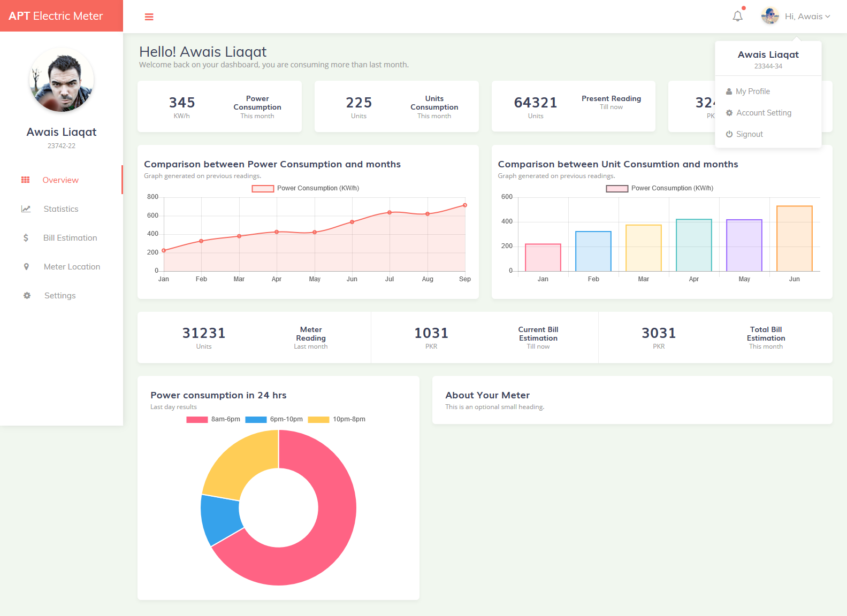
Task: Open Settings from the sidebar
Action: tap(61, 296)
